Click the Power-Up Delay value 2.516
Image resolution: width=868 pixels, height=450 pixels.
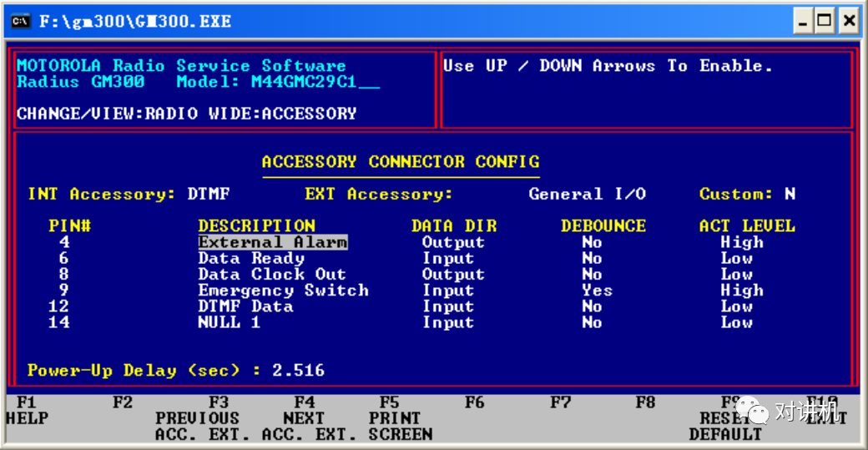tap(299, 371)
